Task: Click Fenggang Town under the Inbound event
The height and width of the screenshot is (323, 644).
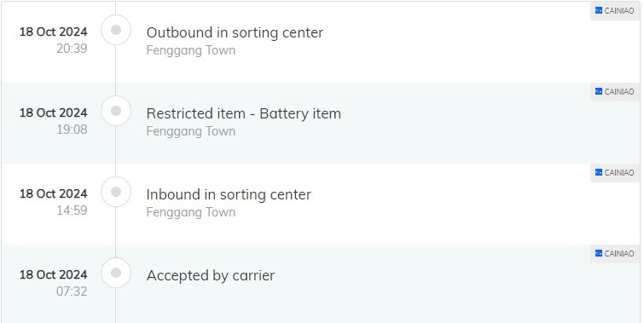Action: pyautogui.click(x=191, y=212)
